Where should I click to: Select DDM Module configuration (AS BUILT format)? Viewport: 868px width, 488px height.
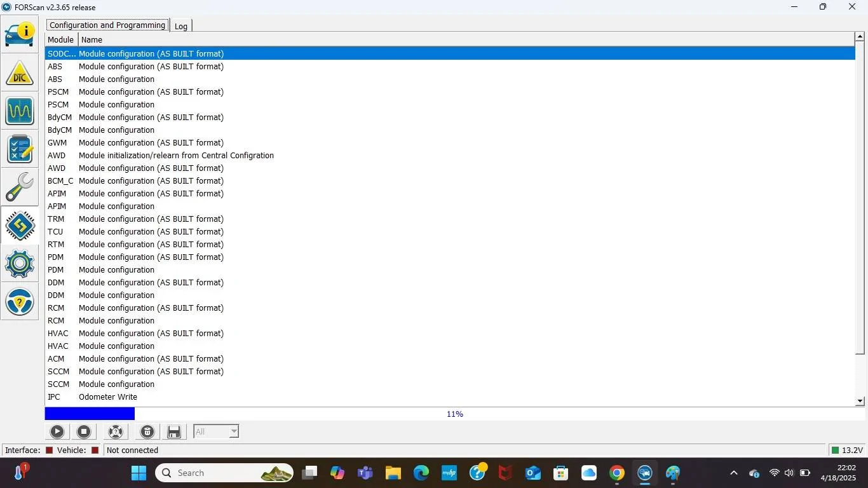(450, 283)
